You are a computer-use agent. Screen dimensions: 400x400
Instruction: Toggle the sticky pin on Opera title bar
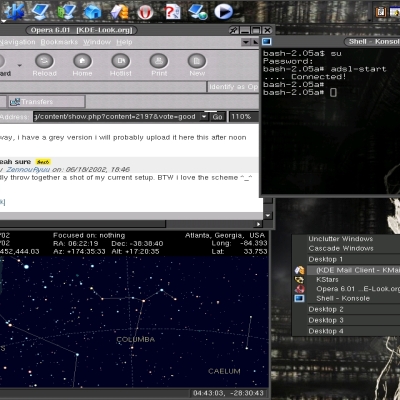click(x=234, y=30)
